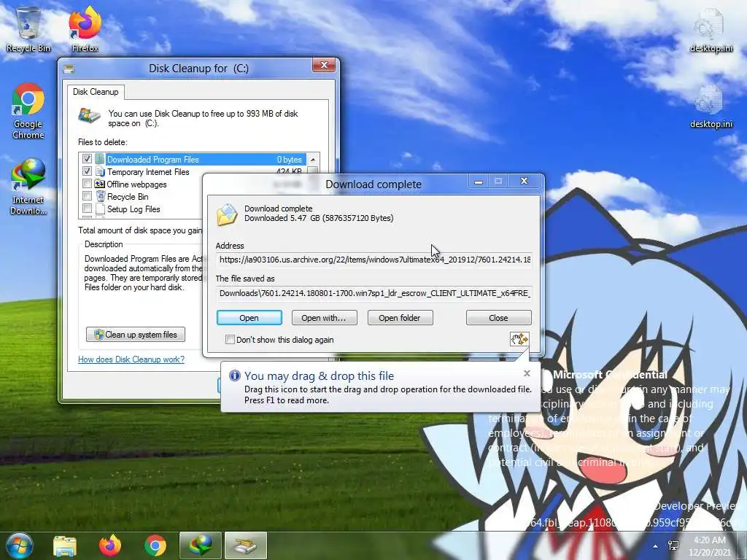
Task: Select the top desktop.ini file icon
Action: [711, 31]
